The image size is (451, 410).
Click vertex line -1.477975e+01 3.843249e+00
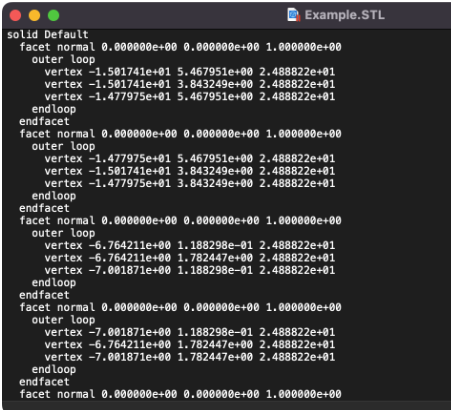click(x=190, y=183)
